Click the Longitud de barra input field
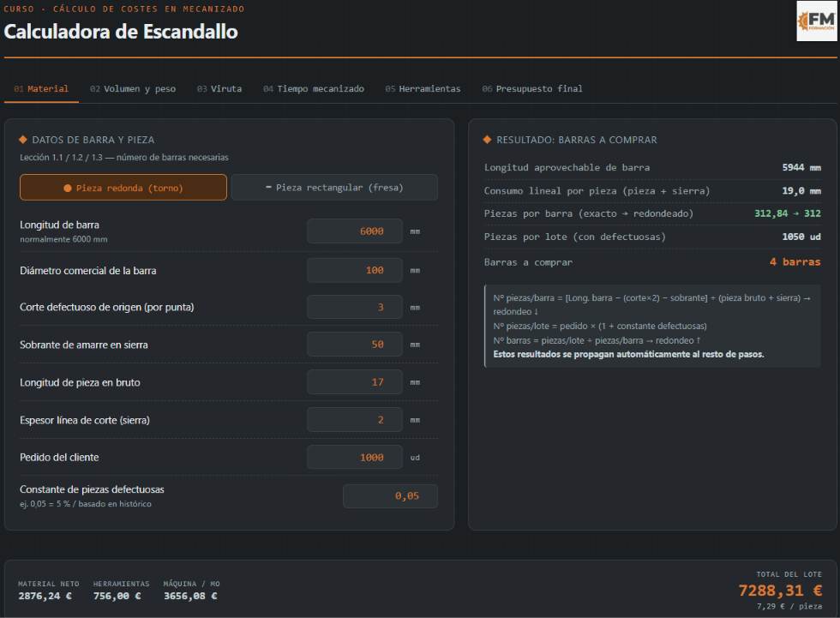 [x=355, y=231]
